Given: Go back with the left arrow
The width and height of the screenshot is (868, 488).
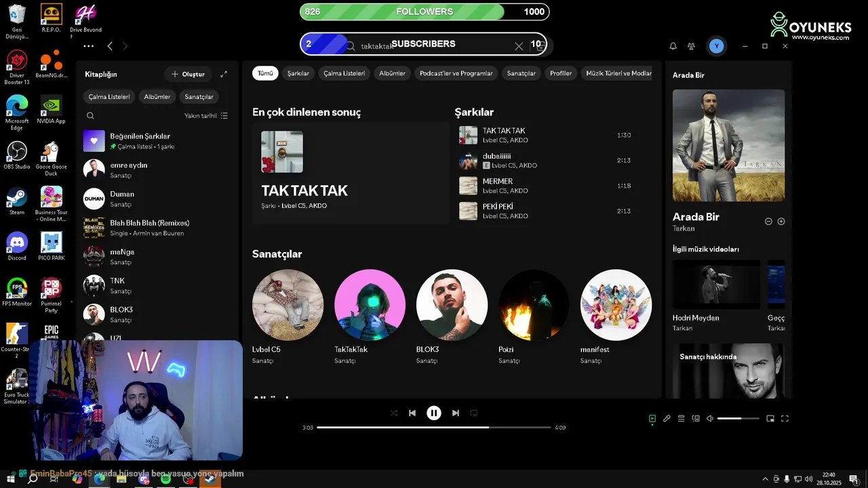Looking at the screenshot, I should (110, 46).
